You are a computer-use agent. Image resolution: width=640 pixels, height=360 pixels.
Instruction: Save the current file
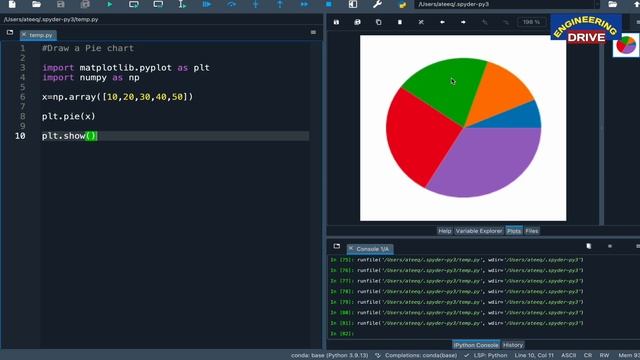coord(60,4)
